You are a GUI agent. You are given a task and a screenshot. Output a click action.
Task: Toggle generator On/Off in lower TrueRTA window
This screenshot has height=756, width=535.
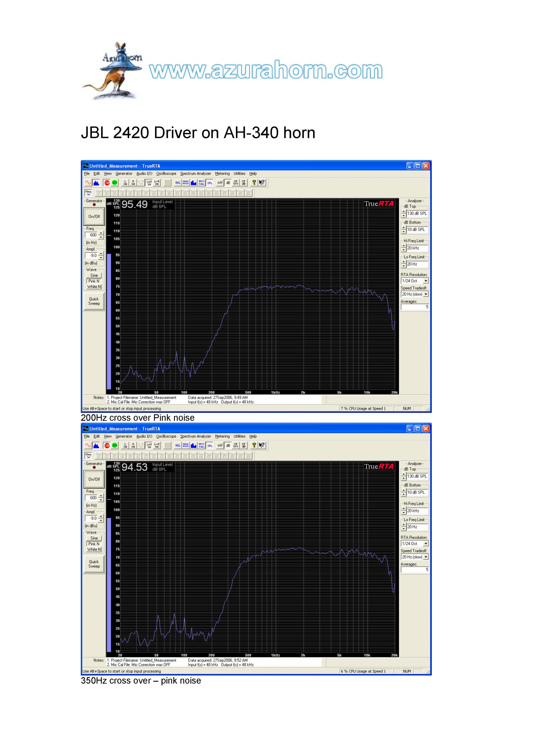coord(94,479)
